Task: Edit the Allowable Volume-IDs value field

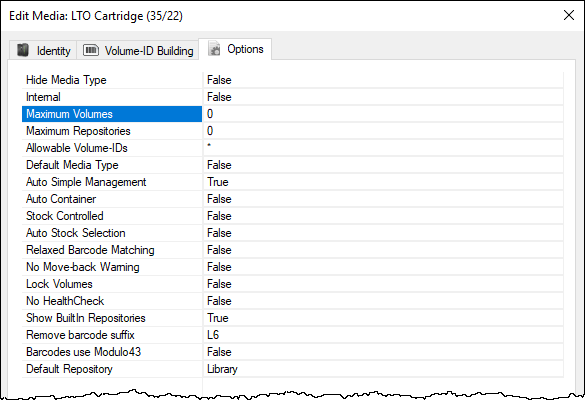Action: (383, 148)
